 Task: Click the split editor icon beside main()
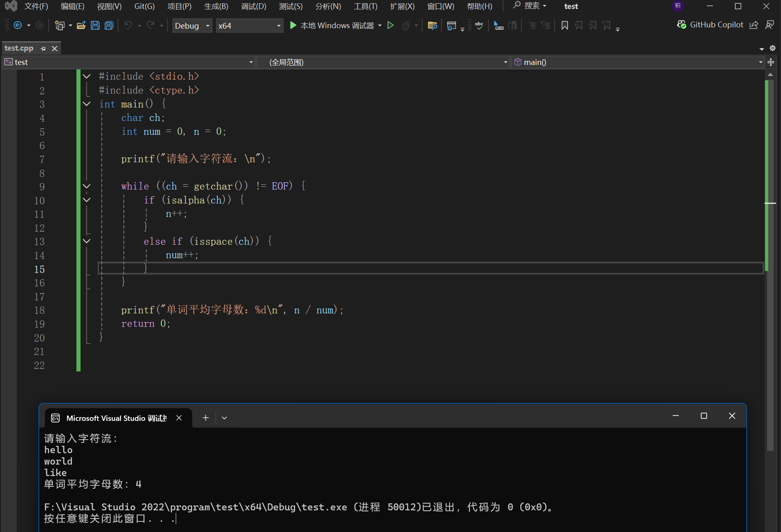[771, 62]
